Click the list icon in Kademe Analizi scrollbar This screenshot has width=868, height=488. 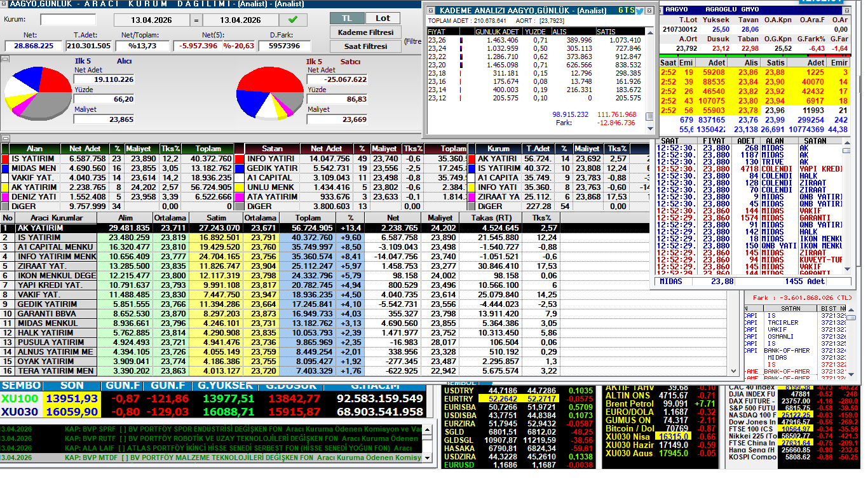tap(649, 117)
